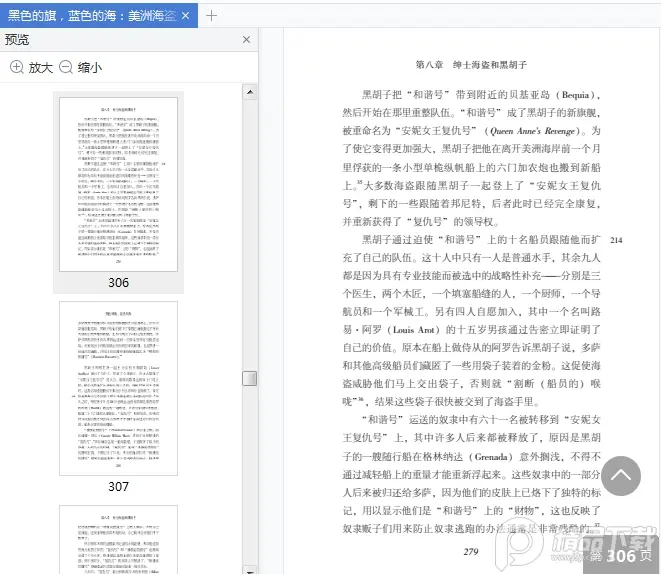Click the margin page marker 214
Screen dimensions: 661x574
(x=616, y=240)
